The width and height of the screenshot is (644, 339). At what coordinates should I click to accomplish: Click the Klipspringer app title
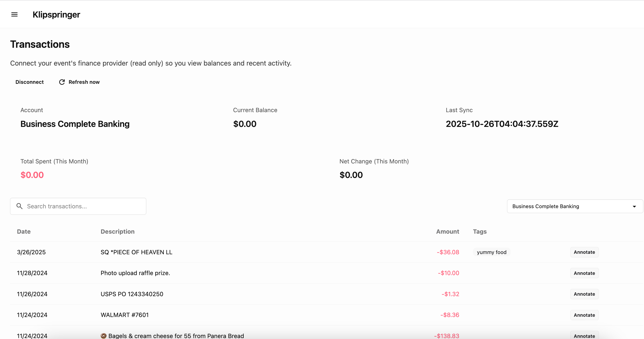point(56,15)
